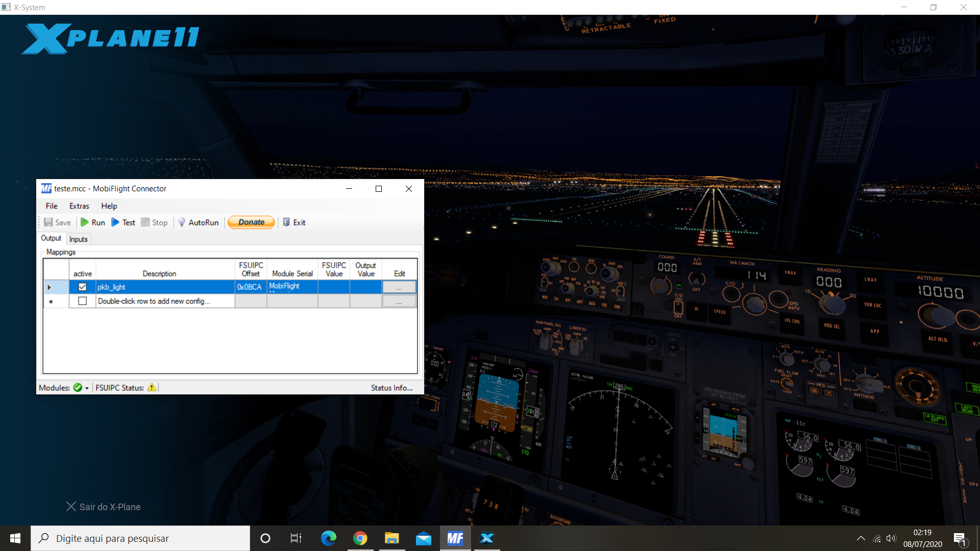Click the taskbar search box
Viewport: 980px width, 551px height.
[x=140, y=538]
